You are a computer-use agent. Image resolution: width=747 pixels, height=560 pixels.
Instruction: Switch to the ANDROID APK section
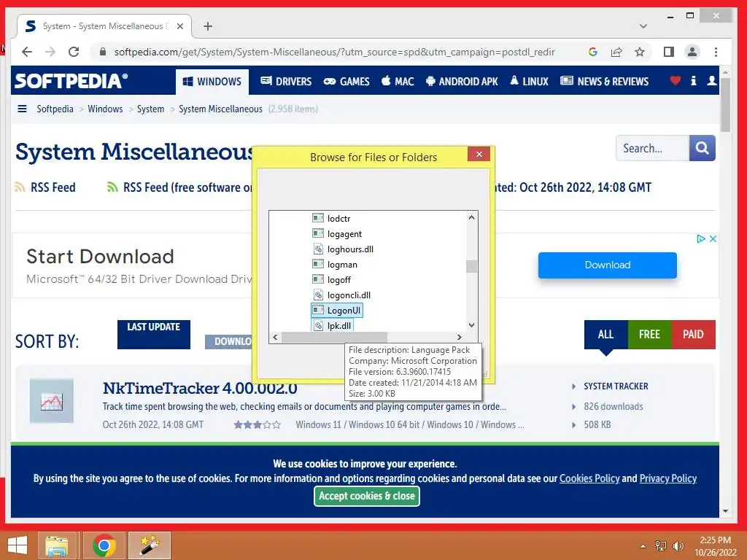click(x=462, y=82)
